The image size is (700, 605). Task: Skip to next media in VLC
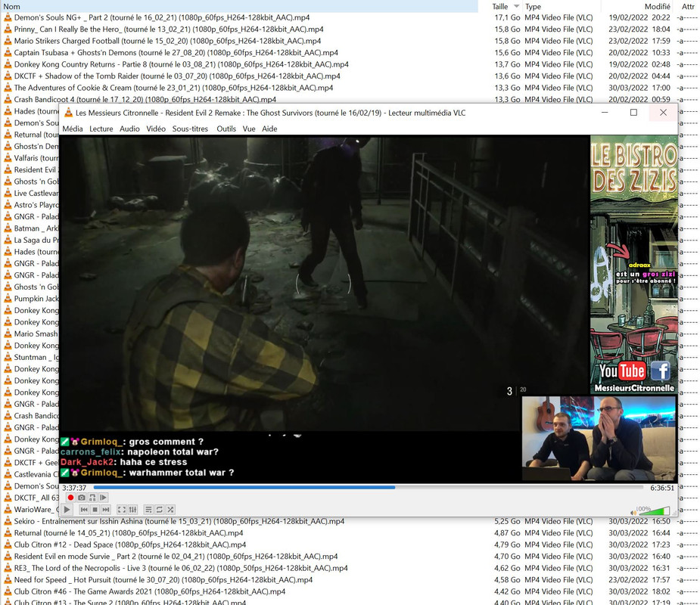(x=106, y=510)
